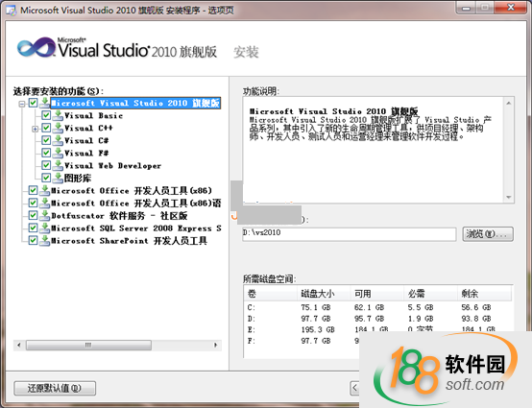Click install icon beside Microsoft SharePoint 开发人员工具
532x408 pixels.
point(44,240)
